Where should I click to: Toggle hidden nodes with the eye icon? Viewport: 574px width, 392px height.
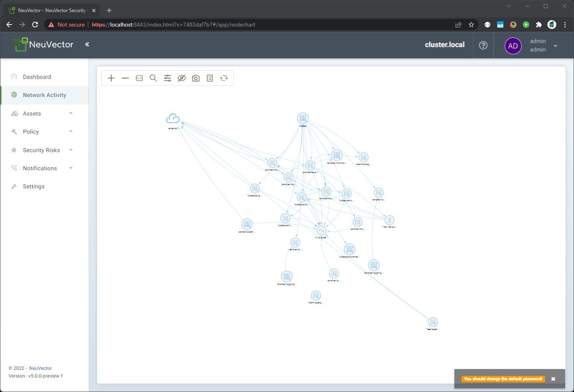tap(182, 78)
